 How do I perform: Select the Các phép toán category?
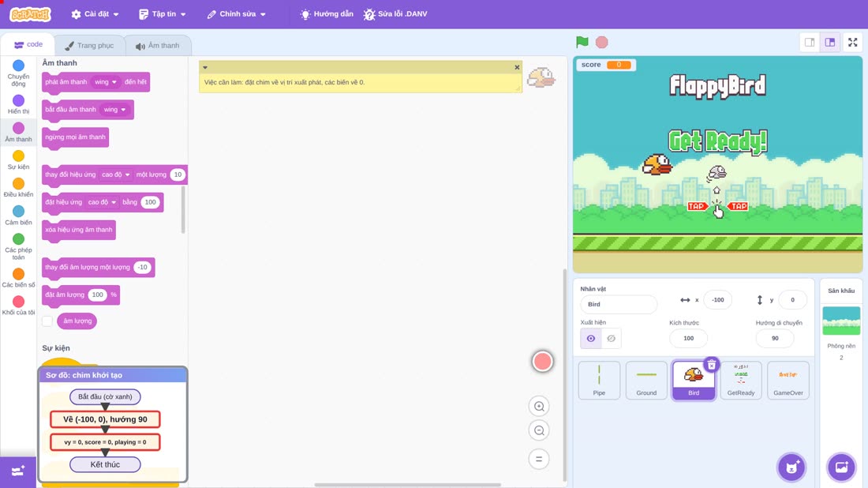(x=18, y=246)
